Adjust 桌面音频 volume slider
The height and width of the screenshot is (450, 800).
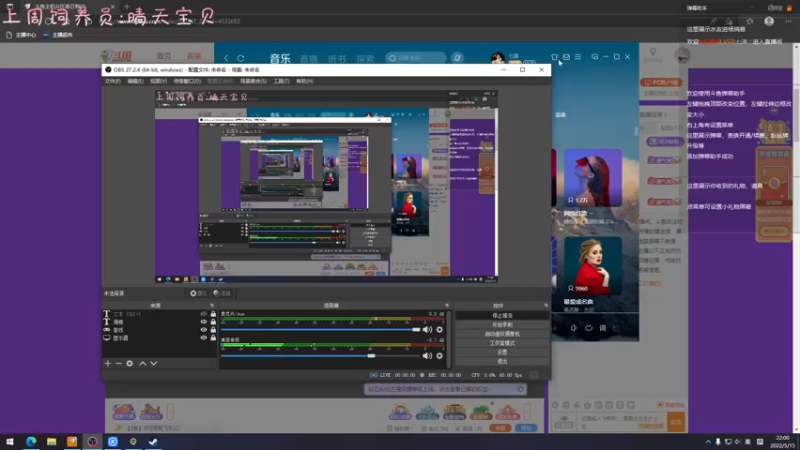[x=320, y=356]
